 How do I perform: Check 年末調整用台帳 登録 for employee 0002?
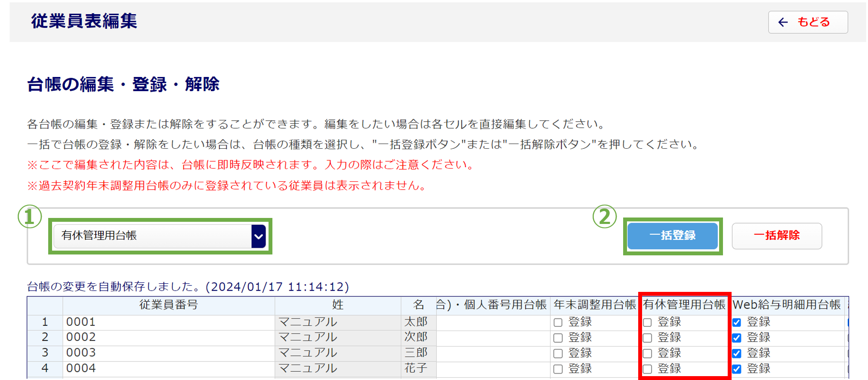point(558,338)
